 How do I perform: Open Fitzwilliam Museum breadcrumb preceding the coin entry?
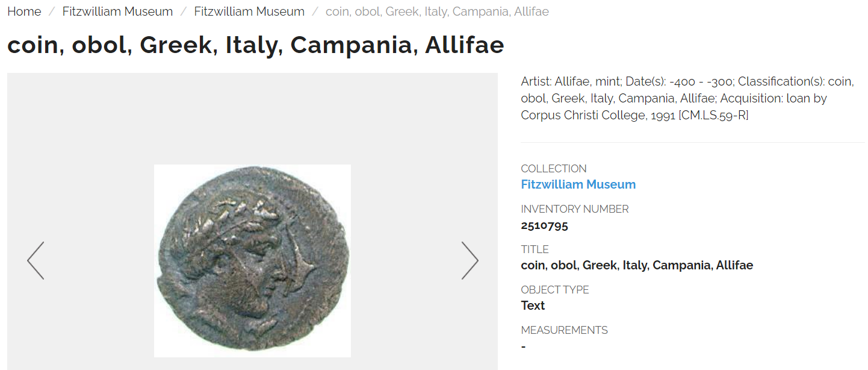(249, 11)
